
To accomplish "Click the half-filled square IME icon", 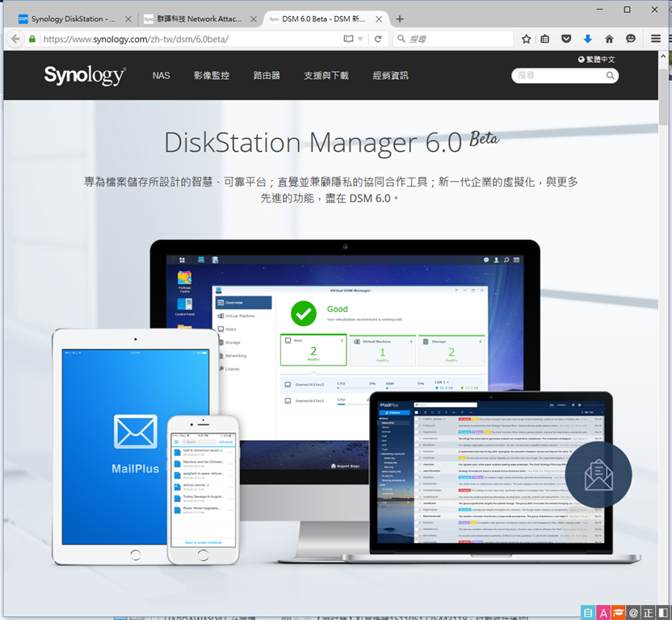I will 662,614.
